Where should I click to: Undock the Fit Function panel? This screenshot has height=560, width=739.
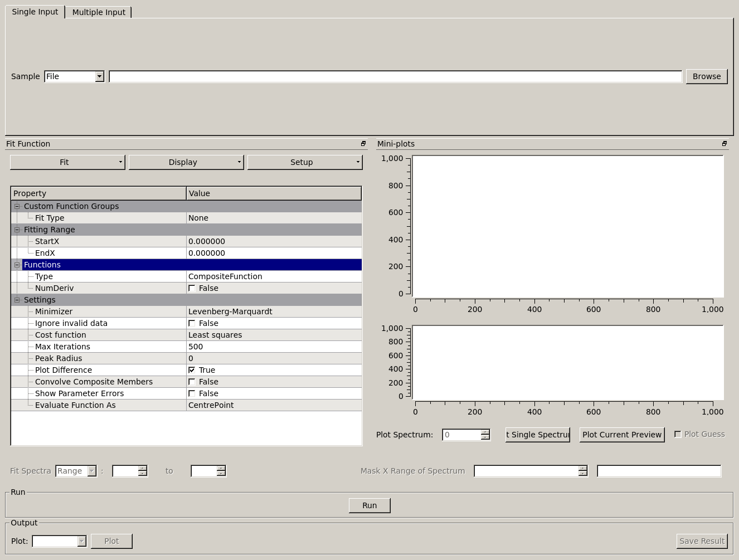[x=363, y=144]
